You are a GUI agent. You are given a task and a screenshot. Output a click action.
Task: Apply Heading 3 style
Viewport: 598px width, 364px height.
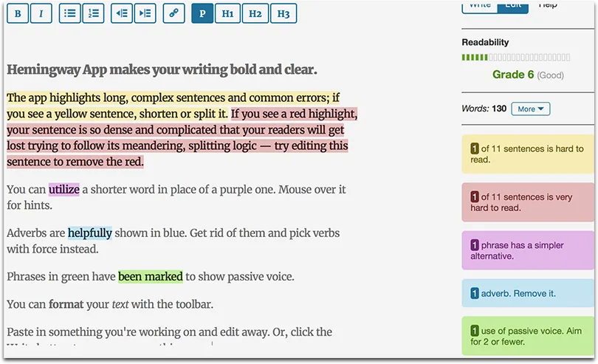pos(283,13)
